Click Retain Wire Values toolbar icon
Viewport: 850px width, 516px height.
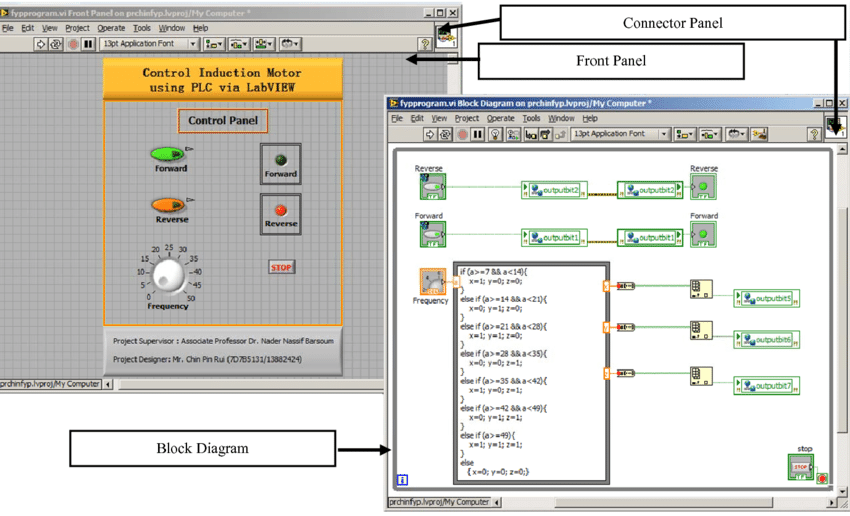[x=514, y=134]
